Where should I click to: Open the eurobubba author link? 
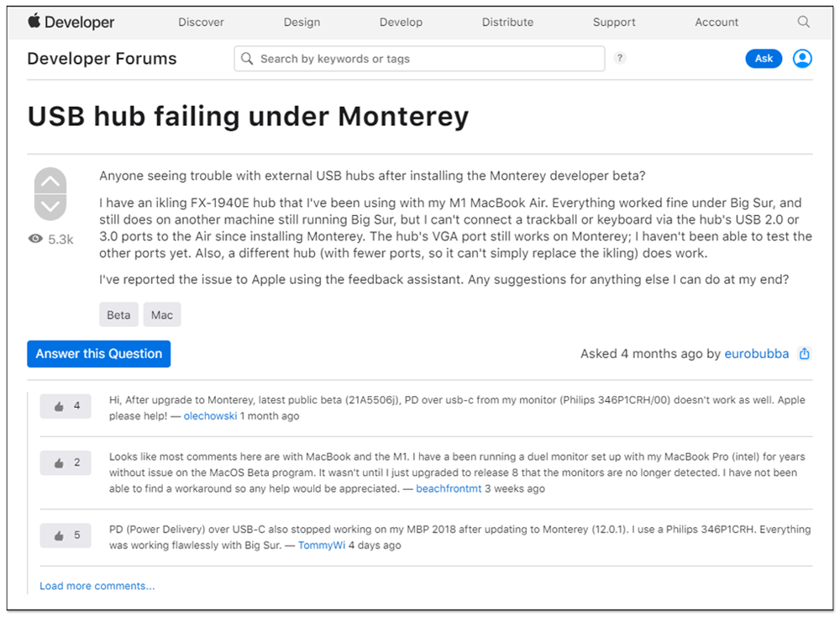coord(757,354)
